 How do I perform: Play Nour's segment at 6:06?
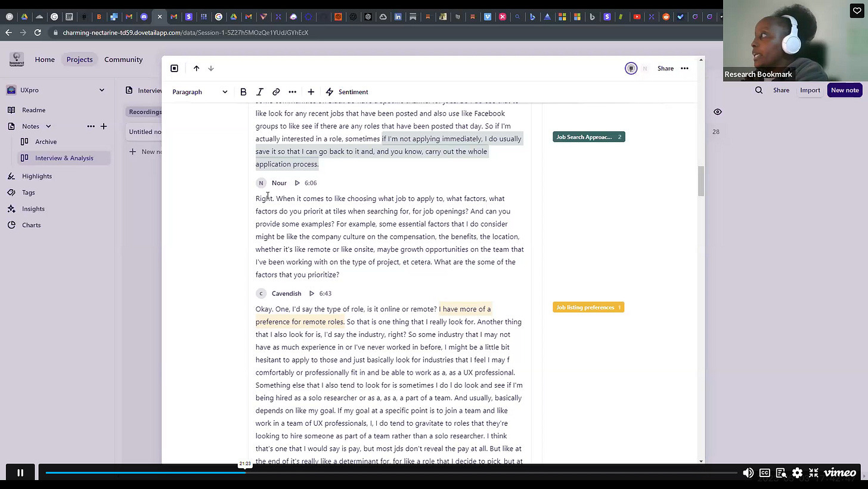click(x=297, y=183)
